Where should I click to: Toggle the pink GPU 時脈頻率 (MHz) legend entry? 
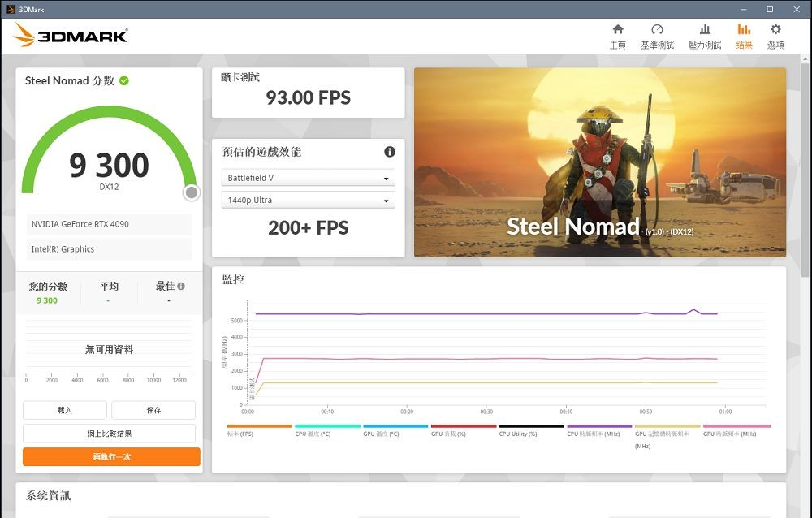[737, 431]
